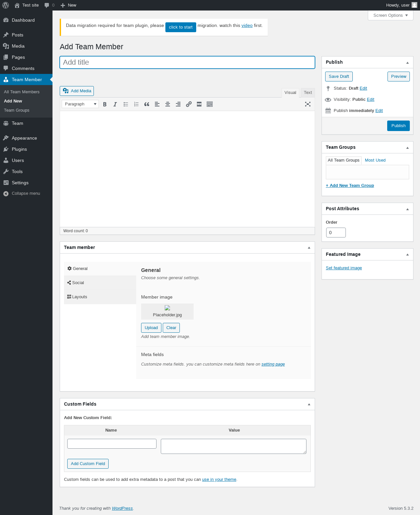This screenshot has height=515, width=420.
Task: Open the Screen Options panel
Action: coord(390,15)
